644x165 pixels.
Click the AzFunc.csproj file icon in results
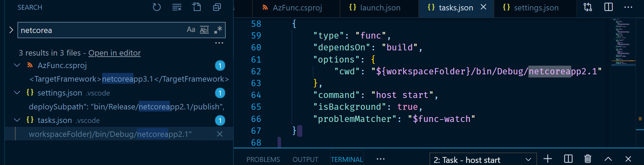coord(30,65)
